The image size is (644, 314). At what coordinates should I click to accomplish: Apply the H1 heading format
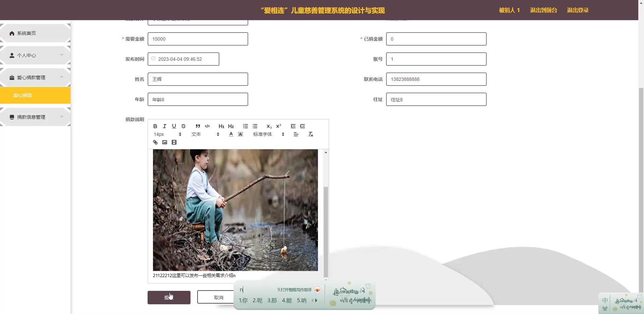click(x=221, y=126)
